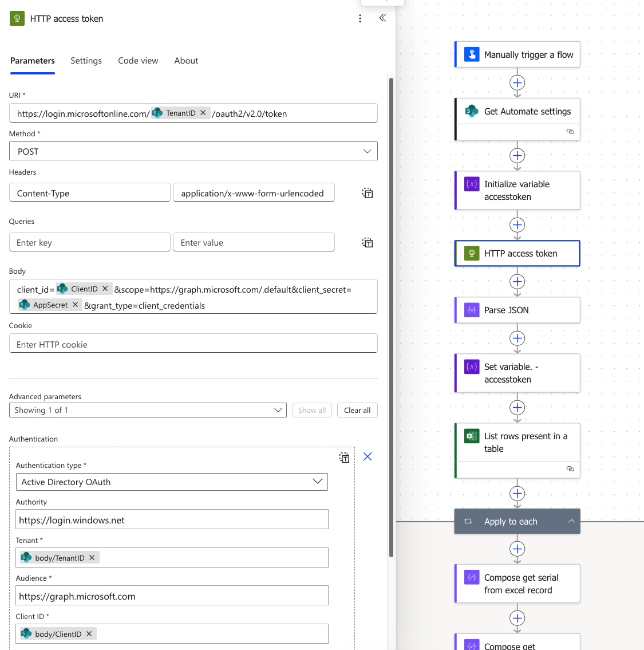Switch Authentication to raw text input mode
Viewport: 644px width, 650px height.
(x=344, y=457)
